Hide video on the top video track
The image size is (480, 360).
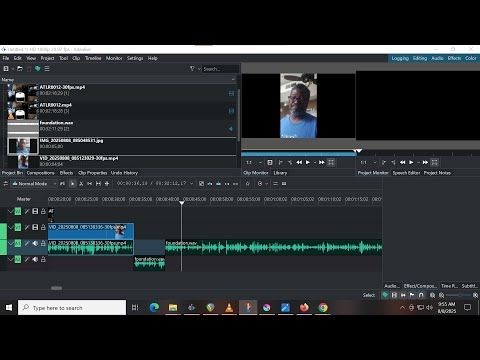(x=35, y=211)
